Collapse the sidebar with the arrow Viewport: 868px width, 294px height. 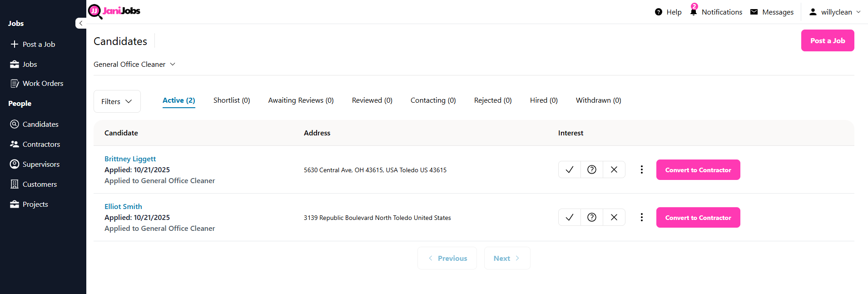pos(81,23)
